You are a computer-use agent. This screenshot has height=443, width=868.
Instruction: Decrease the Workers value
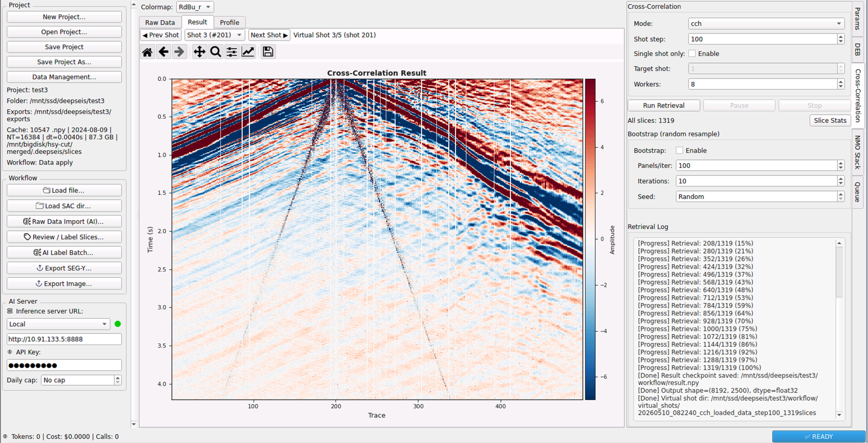[841, 87]
